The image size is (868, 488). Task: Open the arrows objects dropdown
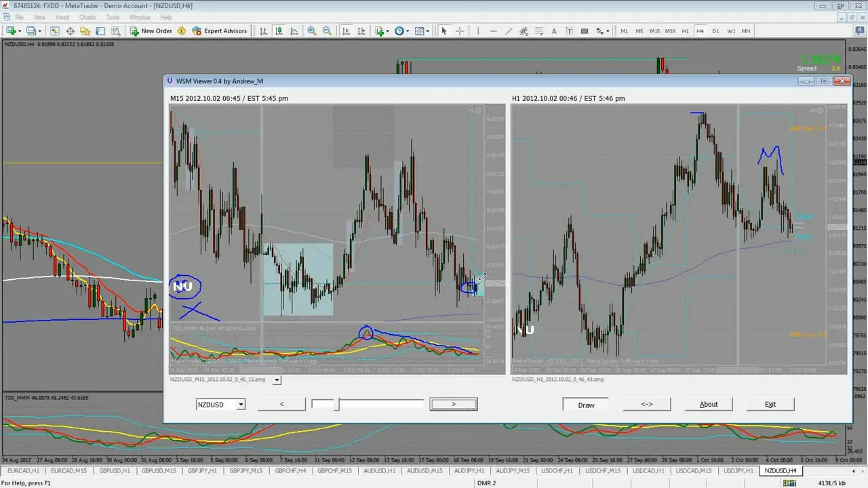(x=602, y=31)
